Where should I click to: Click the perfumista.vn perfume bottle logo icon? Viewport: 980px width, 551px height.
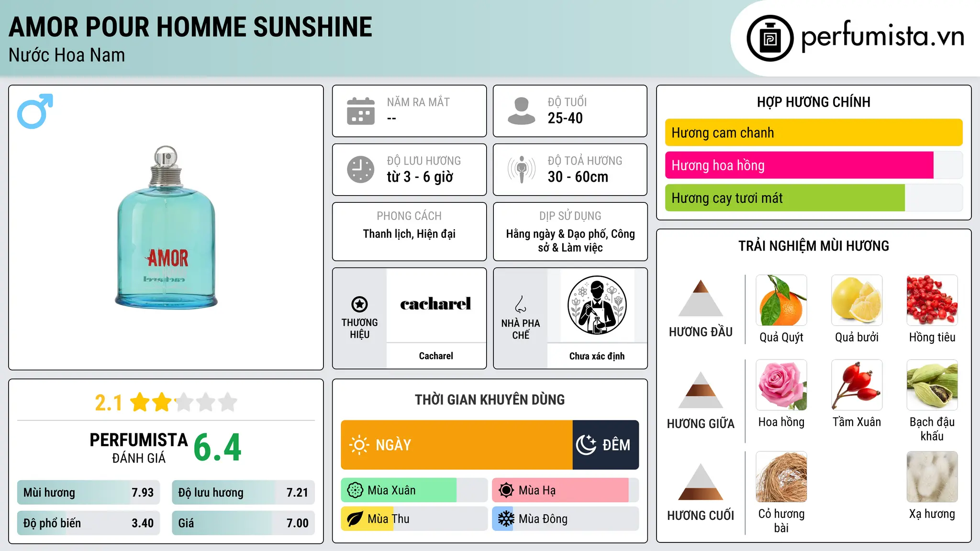tap(770, 38)
